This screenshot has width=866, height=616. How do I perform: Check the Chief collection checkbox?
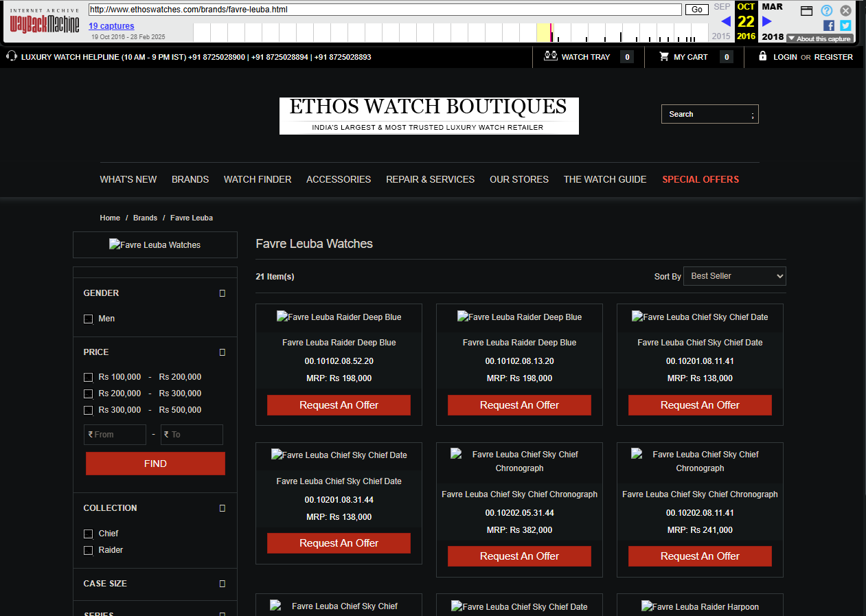point(88,534)
